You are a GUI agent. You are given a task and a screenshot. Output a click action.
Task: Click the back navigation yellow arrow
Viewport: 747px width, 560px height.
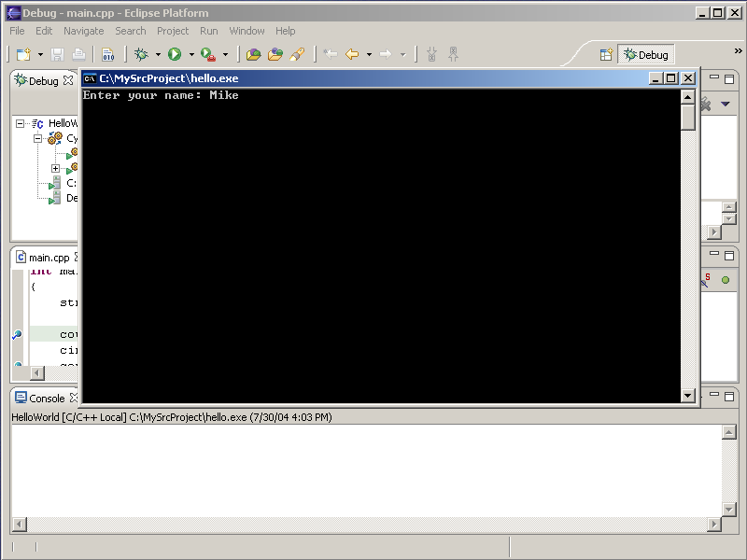[x=352, y=55]
